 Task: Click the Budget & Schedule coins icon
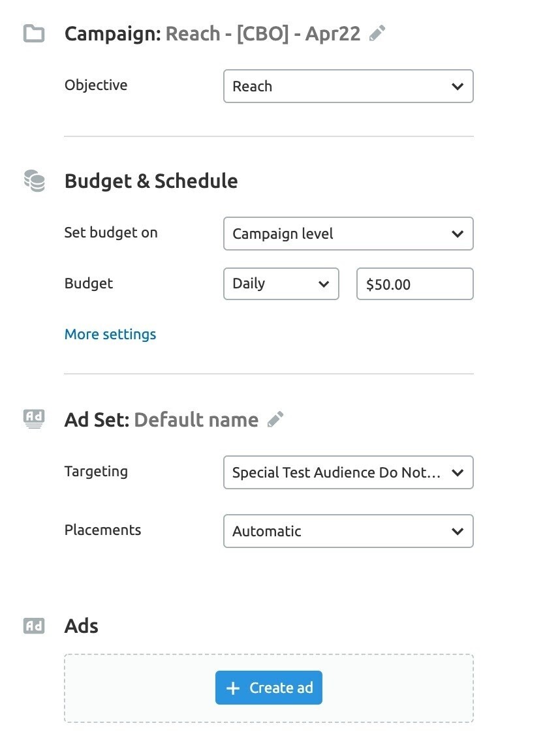pyautogui.click(x=34, y=181)
